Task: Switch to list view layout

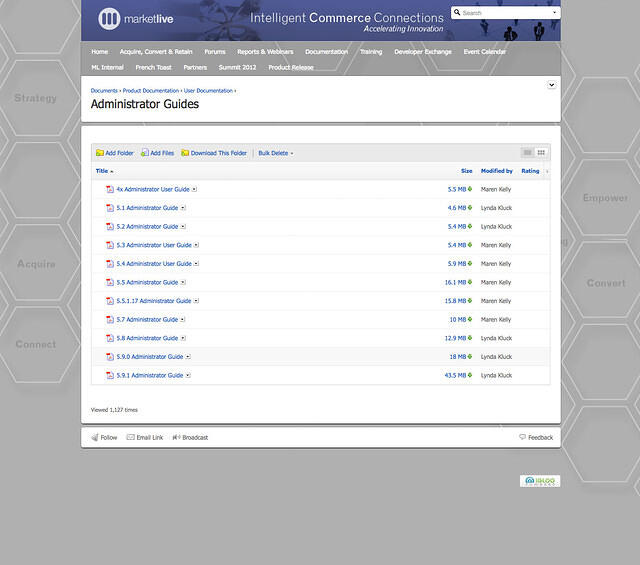Action: tap(527, 153)
